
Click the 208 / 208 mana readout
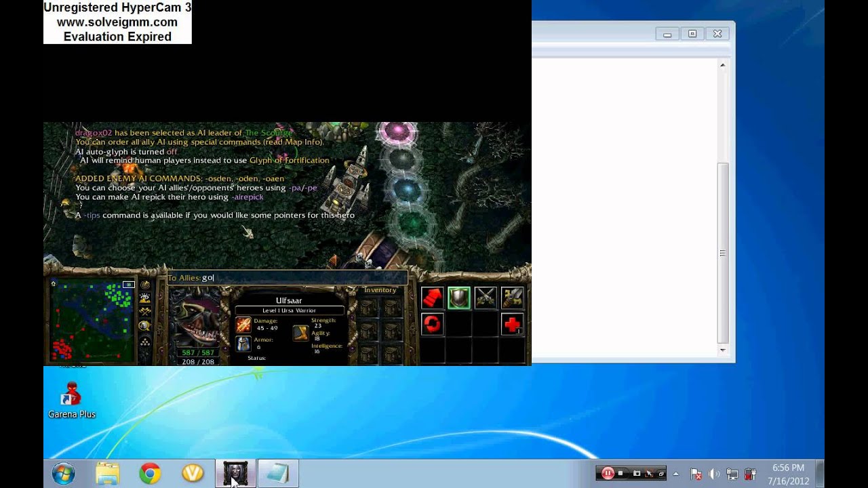pos(198,361)
